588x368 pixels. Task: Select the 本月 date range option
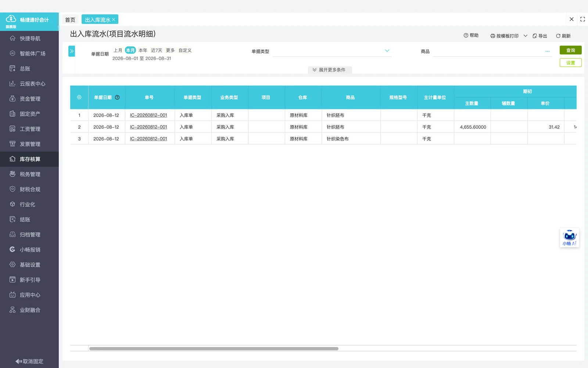point(130,50)
